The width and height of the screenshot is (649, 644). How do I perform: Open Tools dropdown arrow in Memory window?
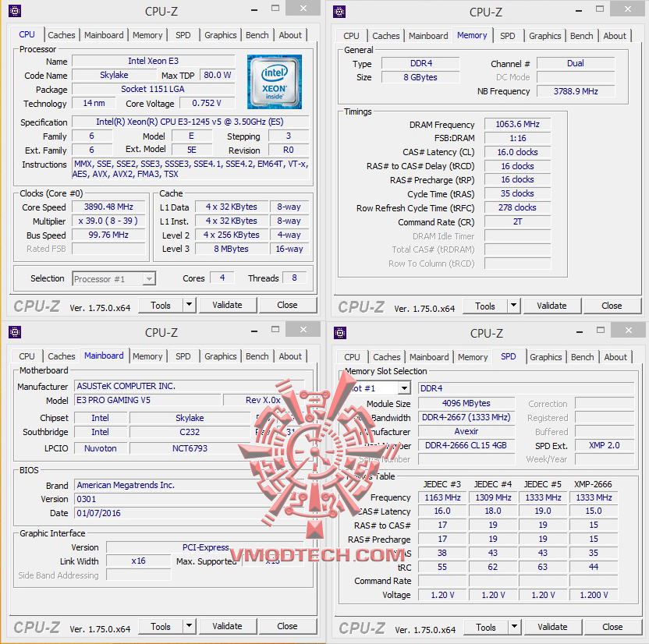[513, 306]
